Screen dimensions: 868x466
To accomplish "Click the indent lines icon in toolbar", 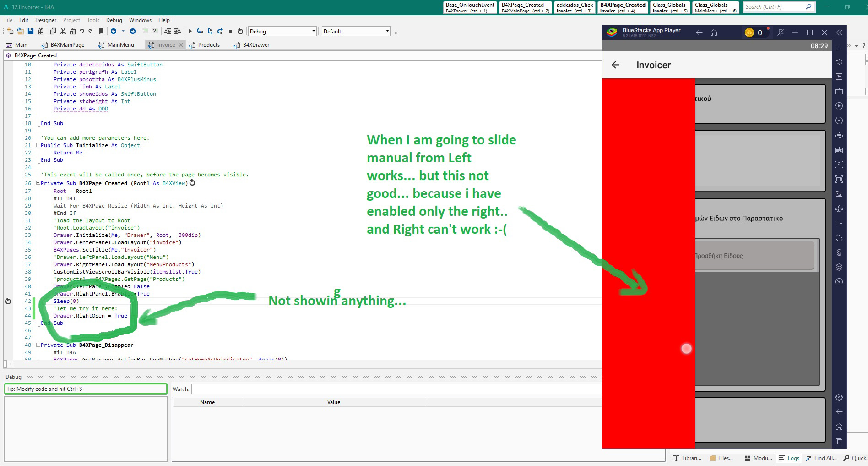I will [178, 31].
